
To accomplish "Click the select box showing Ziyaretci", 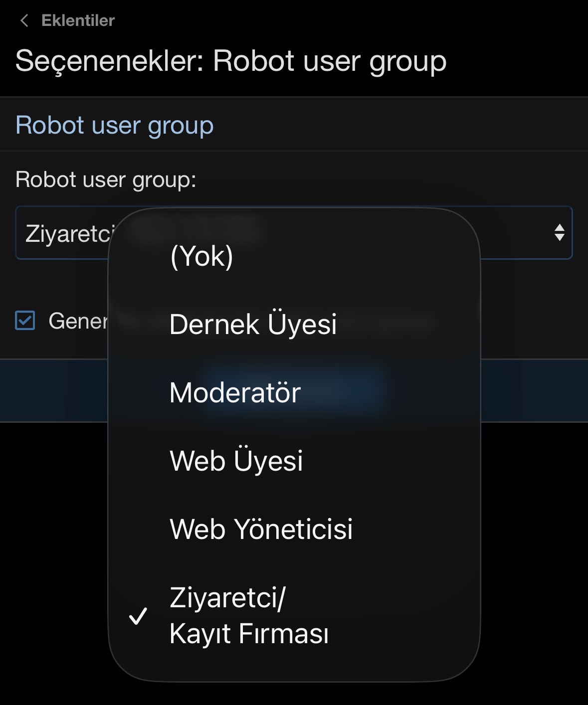I will pos(65,233).
